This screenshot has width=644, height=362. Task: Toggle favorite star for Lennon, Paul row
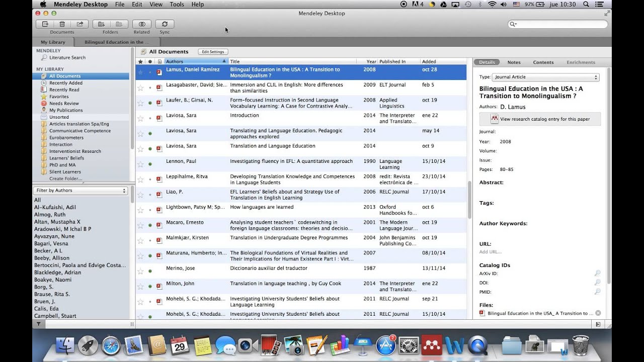[x=140, y=164]
